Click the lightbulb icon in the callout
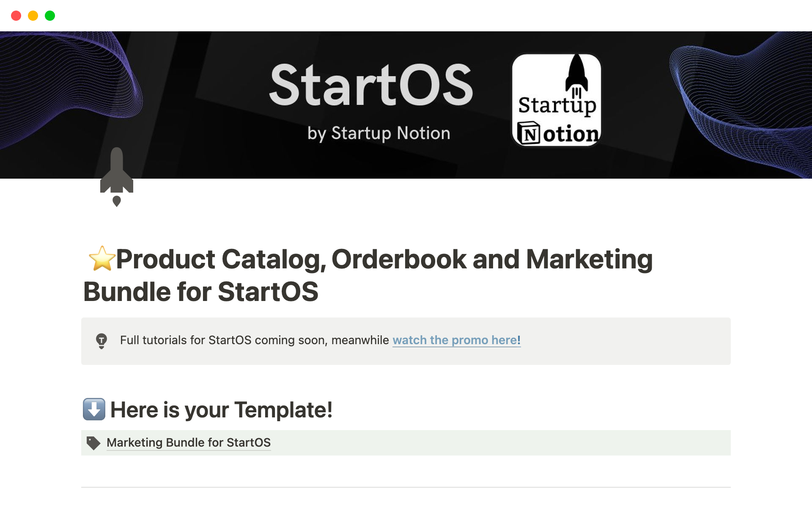Screen dimensions: 812x508 click(101, 341)
